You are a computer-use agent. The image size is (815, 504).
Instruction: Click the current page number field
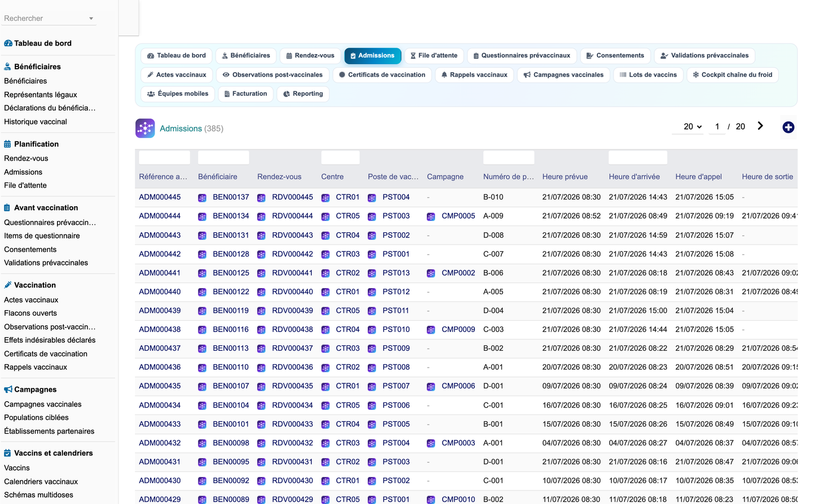tap(717, 127)
